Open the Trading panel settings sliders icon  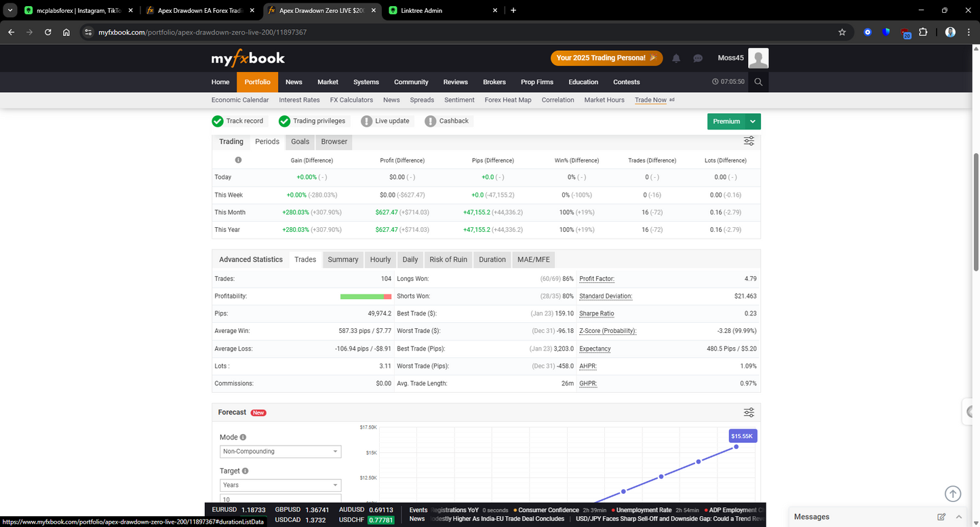pyautogui.click(x=748, y=140)
